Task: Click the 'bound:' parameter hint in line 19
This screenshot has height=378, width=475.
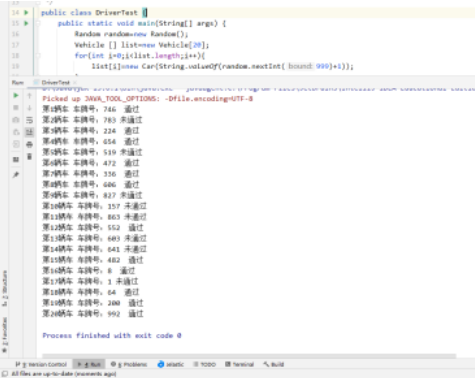Action: coord(300,66)
